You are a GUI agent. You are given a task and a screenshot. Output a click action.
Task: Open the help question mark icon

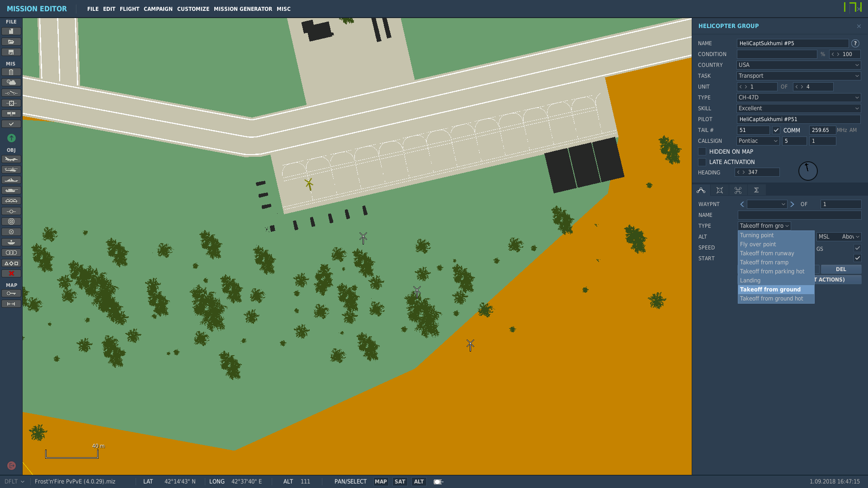[855, 43]
